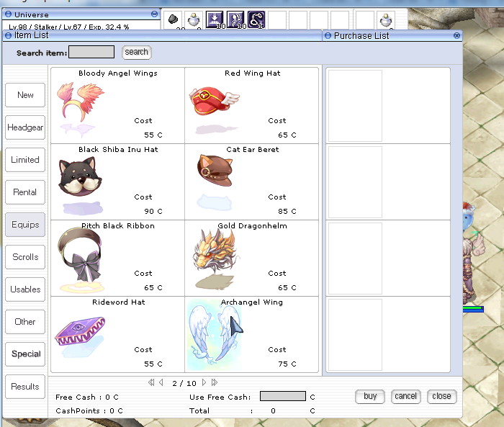Click the Free Cash balance text
This screenshot has width=504, height=427.
(x=87, y=397)
